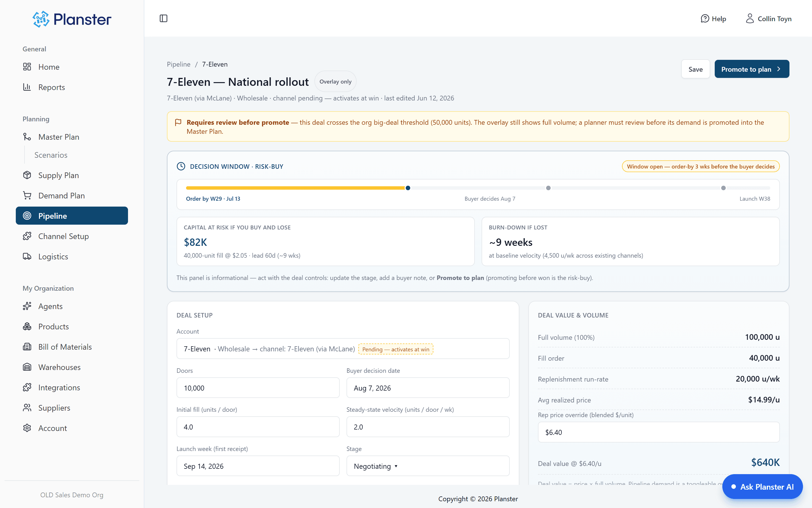Click the 7-Eleven breadcrumb text
This screenshot has width=812, height=508.
215,64
